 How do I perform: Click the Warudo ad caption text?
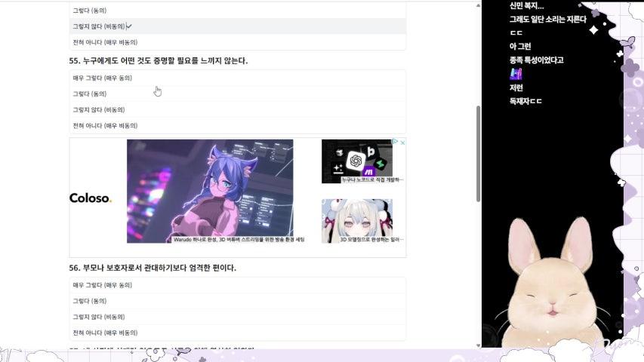tap(239, 239)
